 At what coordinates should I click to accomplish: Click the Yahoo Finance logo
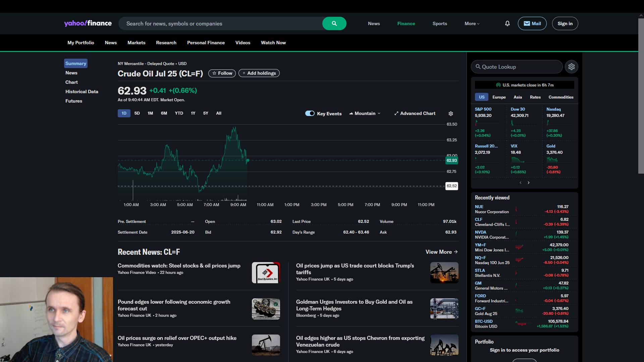(88, 23)
